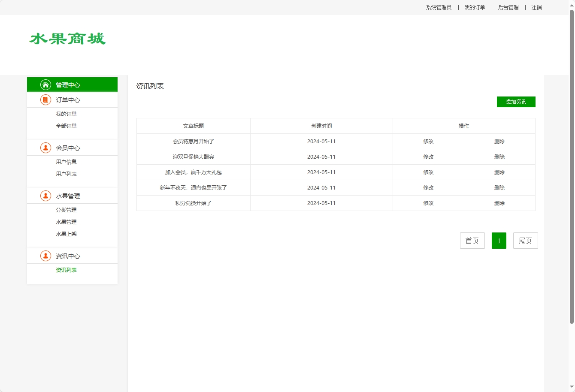Viewport: 575px width, 392px height.
Task: Click the 会员特惠月开始了 title cell
Action: click(x=194, y=142)
